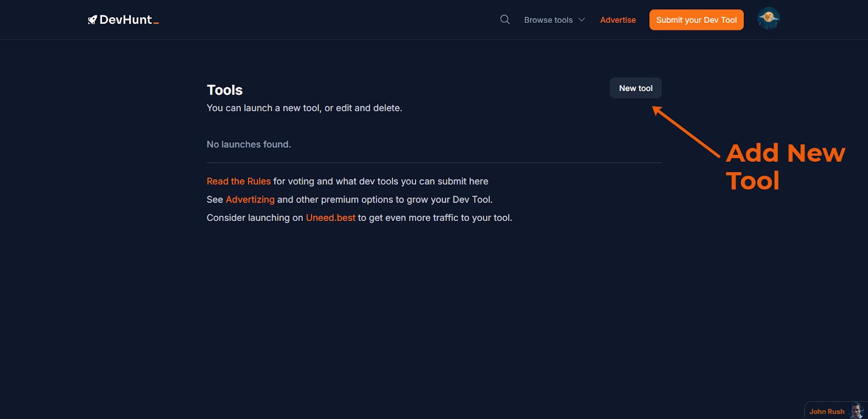Open the Advertise page
The image size is (868, 419).
click(x=618, y=20)
